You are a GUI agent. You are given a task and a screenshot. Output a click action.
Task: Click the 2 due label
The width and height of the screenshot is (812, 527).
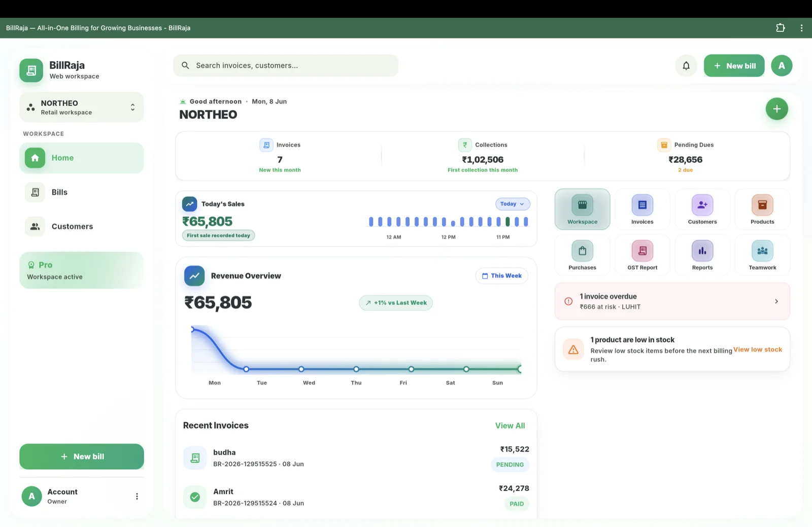(685, 170)
